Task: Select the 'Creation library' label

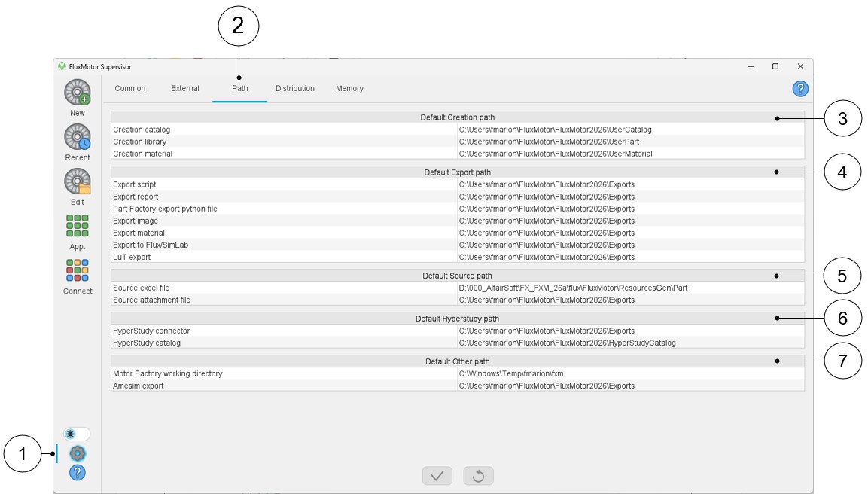Action: 139,142
